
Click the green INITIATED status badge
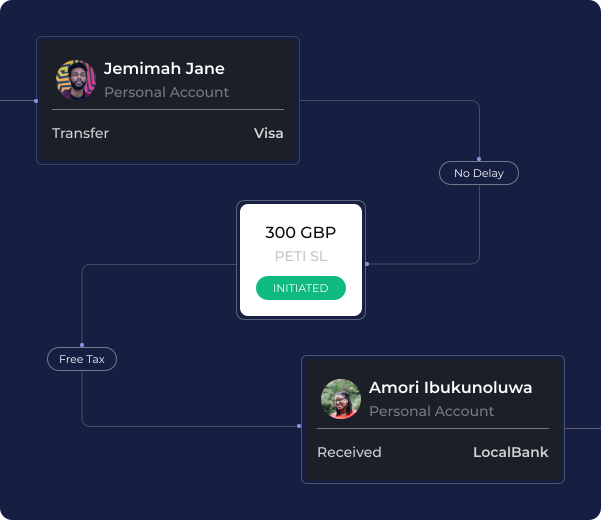301,288
